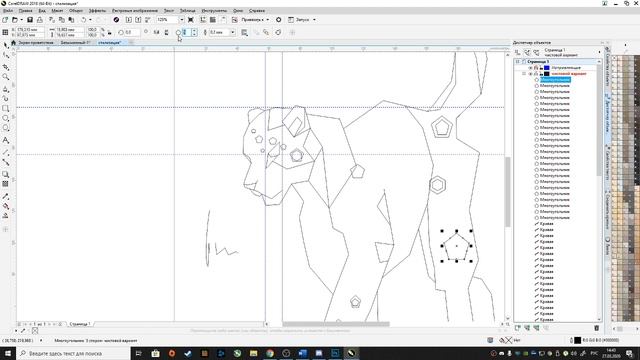Open the outline width dropdown

[x=233, y=32]
